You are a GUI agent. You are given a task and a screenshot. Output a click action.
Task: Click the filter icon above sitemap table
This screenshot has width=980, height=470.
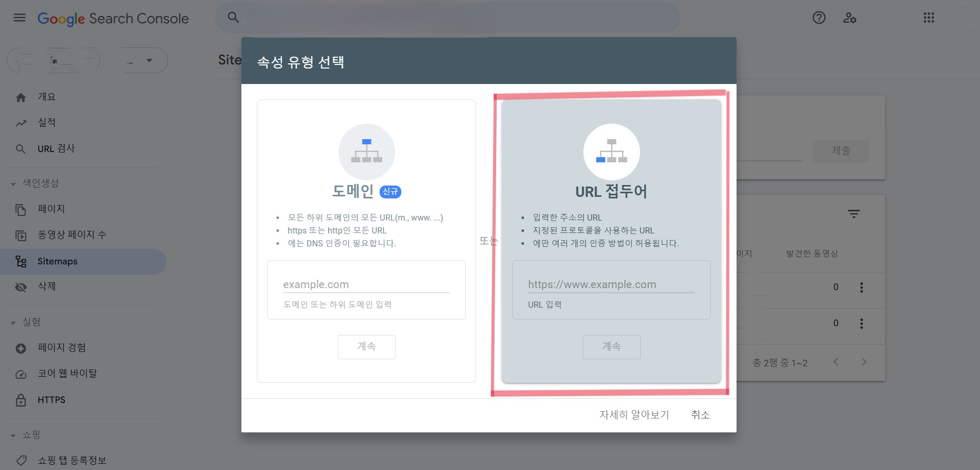click(x=854, y=213)
